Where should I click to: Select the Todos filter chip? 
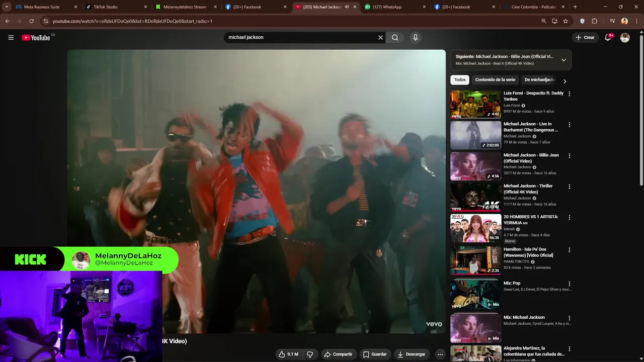[x=460, y=79]
